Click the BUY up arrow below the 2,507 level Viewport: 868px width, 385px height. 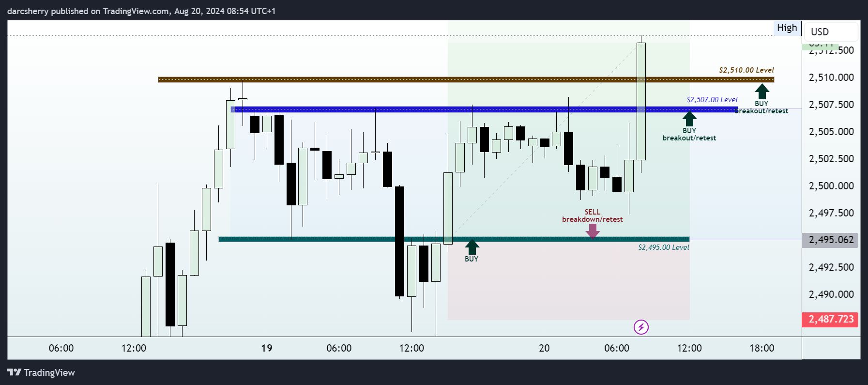689,119
